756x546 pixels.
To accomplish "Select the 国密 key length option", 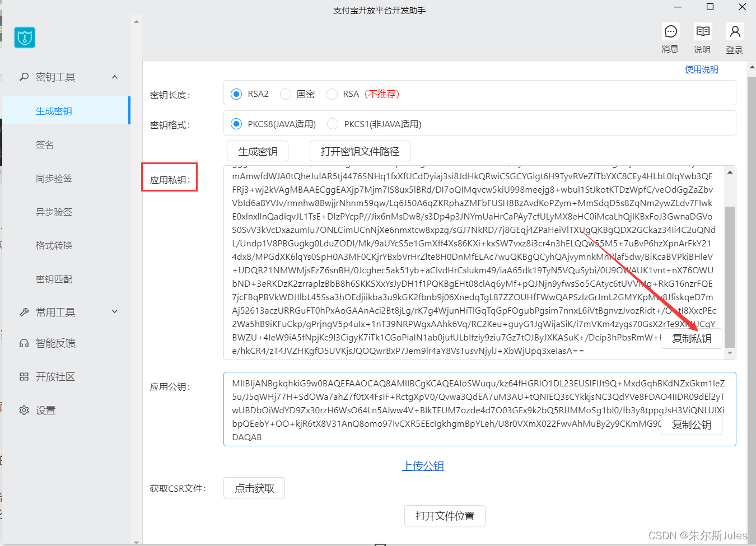I will click(x=286, y=94).
